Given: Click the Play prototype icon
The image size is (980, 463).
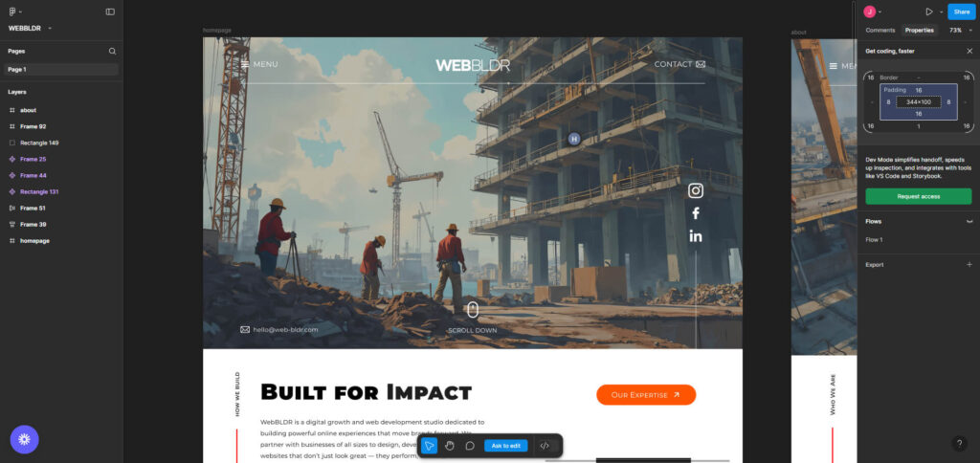Looking at the screenshot, I should [929, 11].
